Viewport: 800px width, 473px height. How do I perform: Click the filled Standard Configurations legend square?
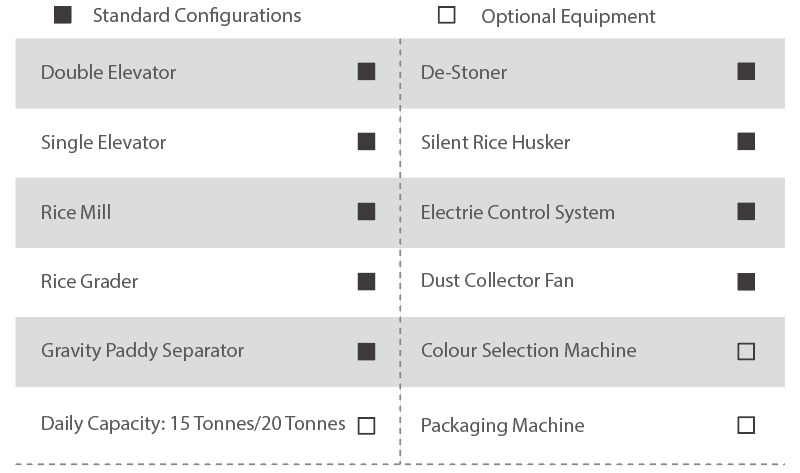62,16
